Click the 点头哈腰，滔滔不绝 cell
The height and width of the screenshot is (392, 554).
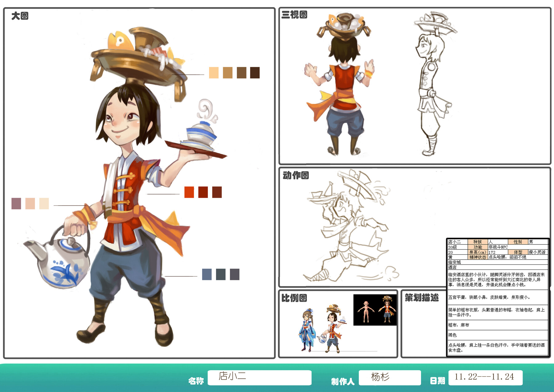pos(518,257)
